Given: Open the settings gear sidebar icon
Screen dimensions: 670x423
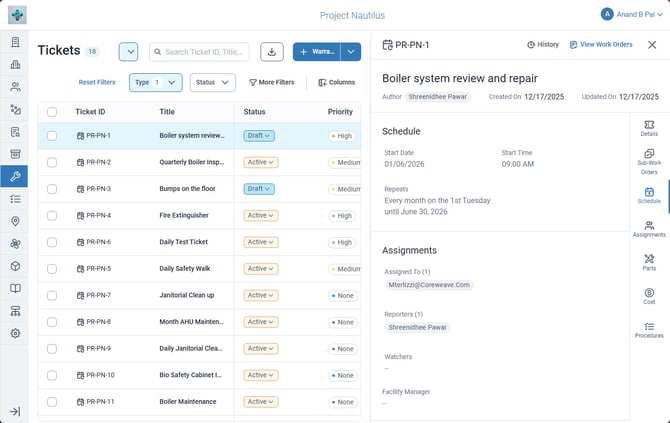Looking at the screenshot, I should coord(15,333).
